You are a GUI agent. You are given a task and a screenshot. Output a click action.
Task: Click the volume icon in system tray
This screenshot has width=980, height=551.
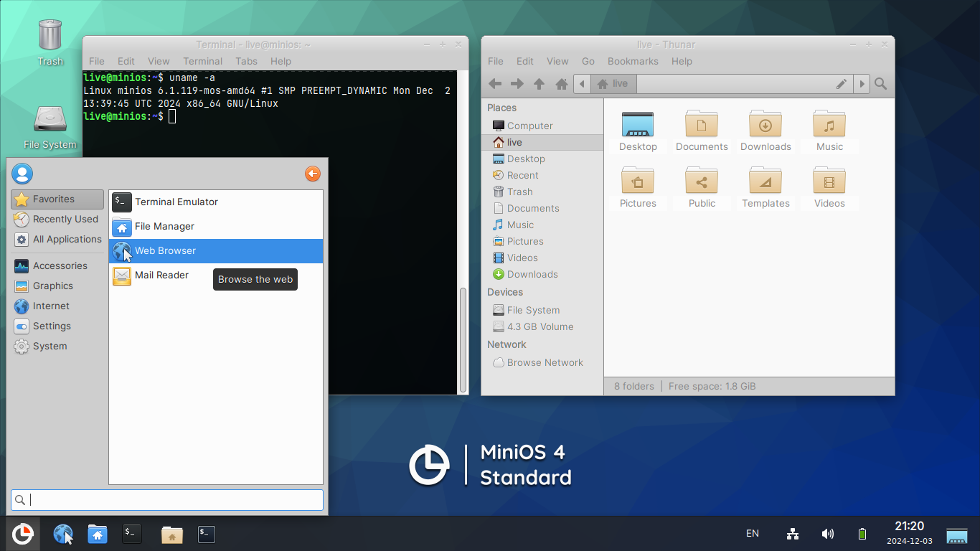[828, 534]
